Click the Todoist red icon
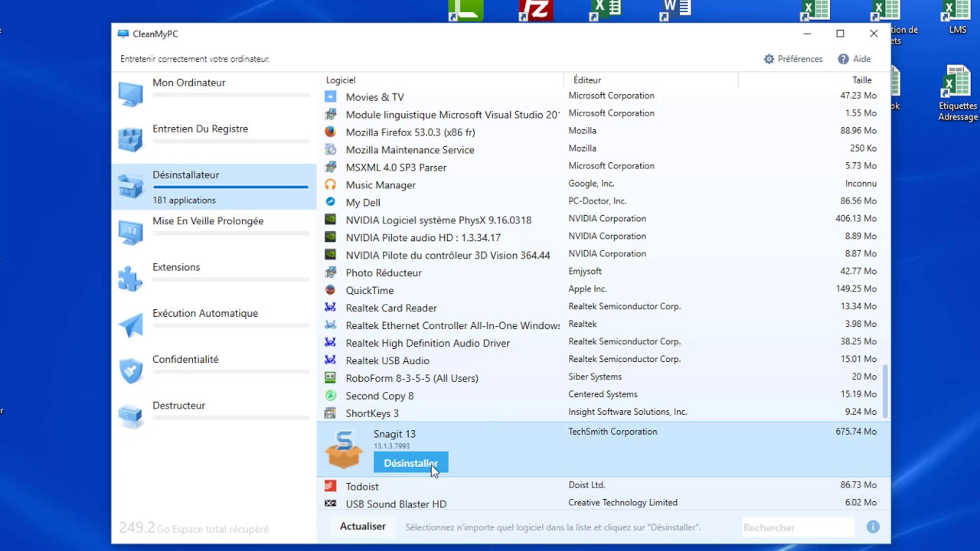The width and height of the screenshot is (980, 551). coord(330,486)
